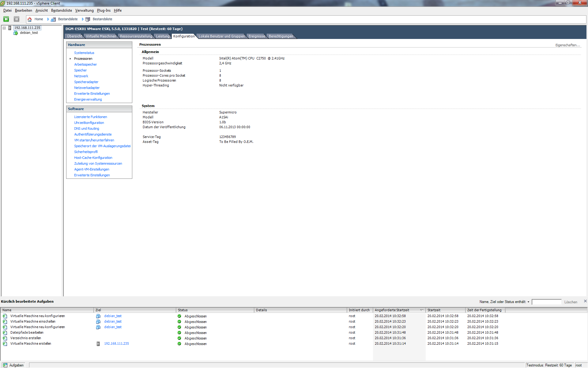Open the filter criteria dropdown arrow
The image size is (588, 368).
click(x=528, y=302)
